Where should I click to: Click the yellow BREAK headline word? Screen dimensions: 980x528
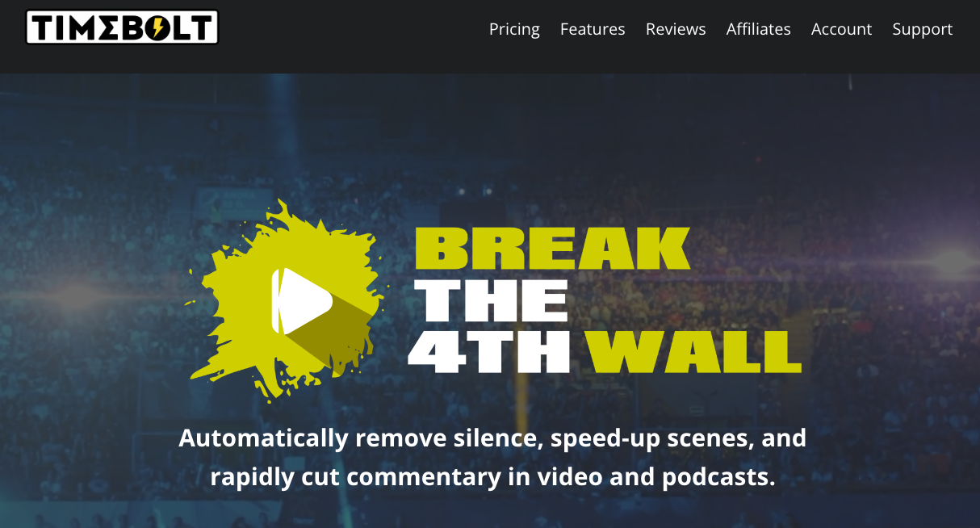[553, 248]
